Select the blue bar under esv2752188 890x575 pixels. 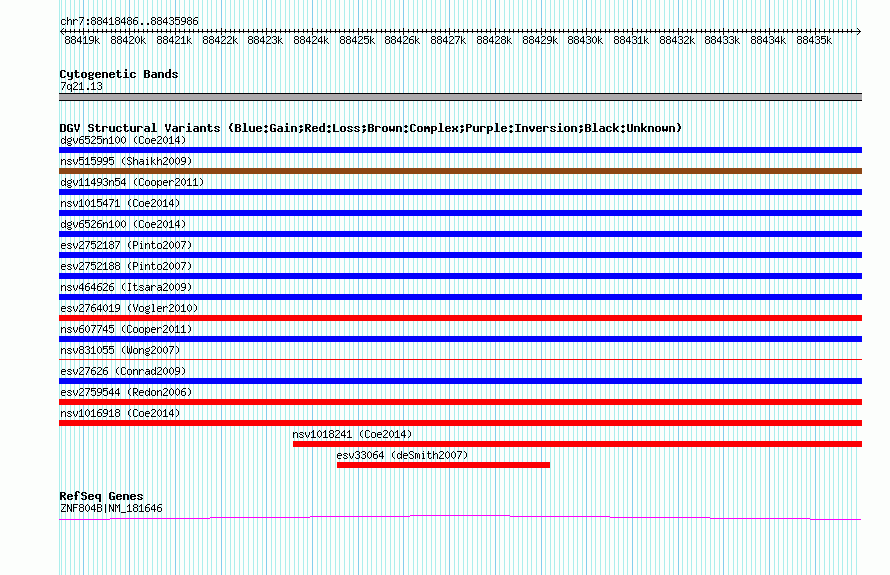click(460, 276)
